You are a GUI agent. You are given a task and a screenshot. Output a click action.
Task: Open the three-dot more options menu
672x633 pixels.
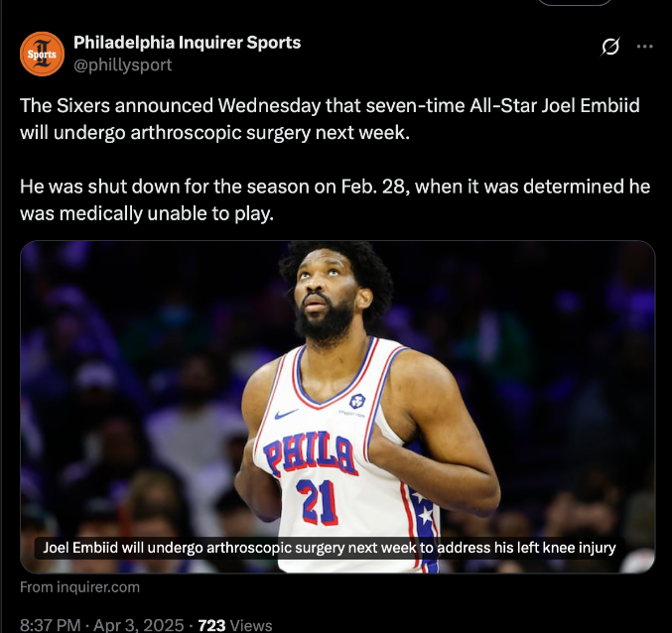click(644, 47)
